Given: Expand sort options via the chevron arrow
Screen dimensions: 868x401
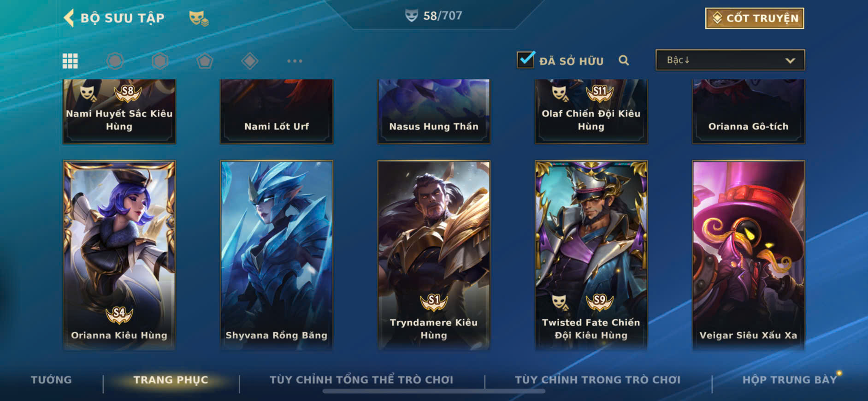Looking at the screenshot, I should [x=790, y=60].
